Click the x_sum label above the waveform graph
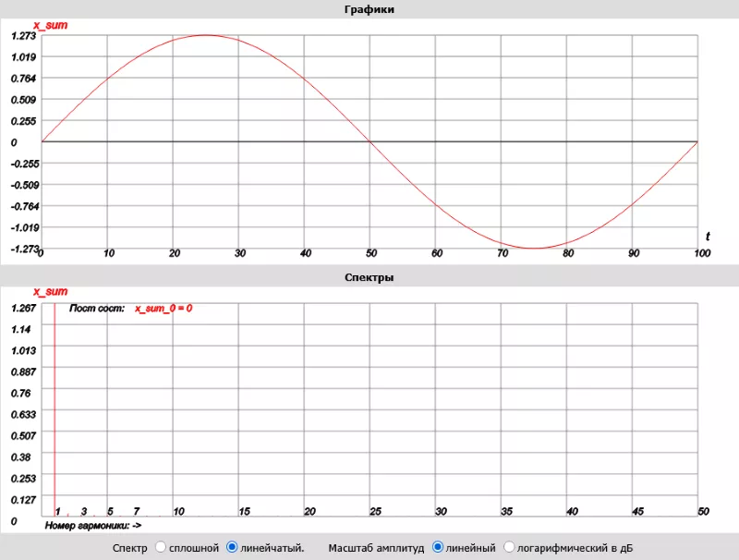The width and height of the screenshot is (739, 560). coord(51,25)
